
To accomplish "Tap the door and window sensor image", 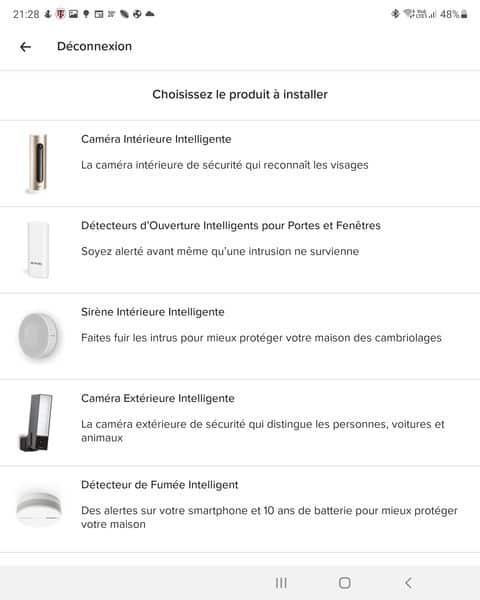I will pyautogui.click(x=38, y=249).
